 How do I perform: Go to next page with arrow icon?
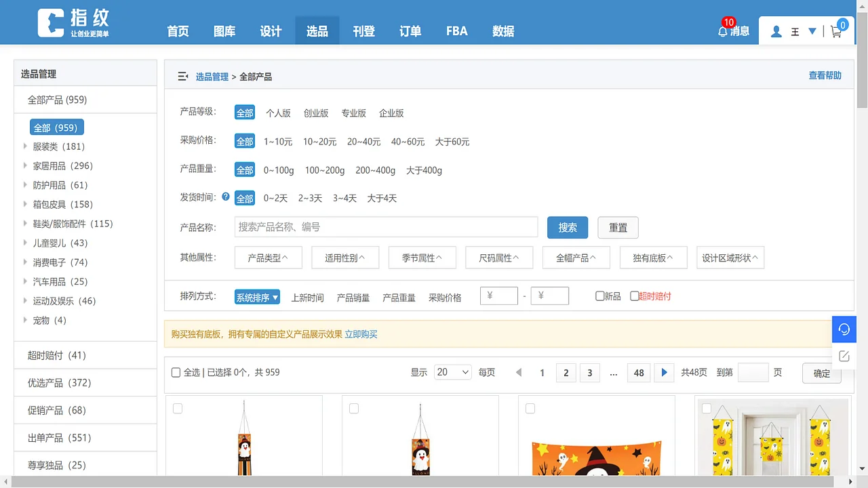(664, 372)
